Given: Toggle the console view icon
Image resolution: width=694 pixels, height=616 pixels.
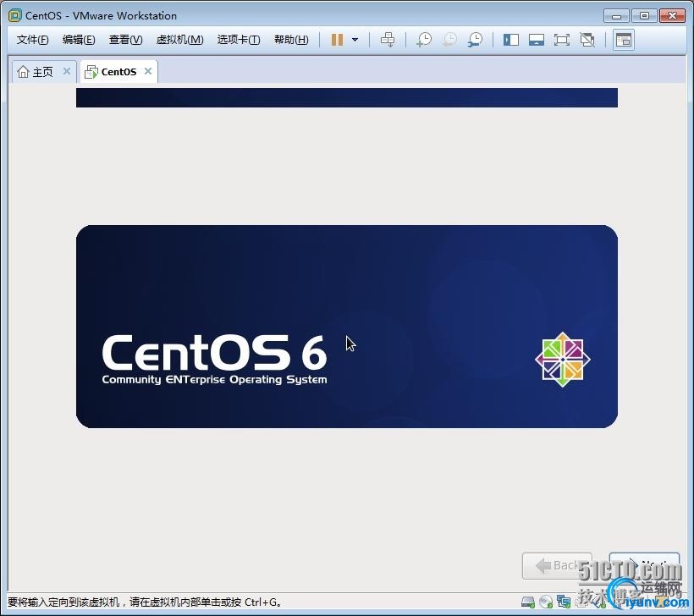Looking at the screenshot, I should (624, 40).
